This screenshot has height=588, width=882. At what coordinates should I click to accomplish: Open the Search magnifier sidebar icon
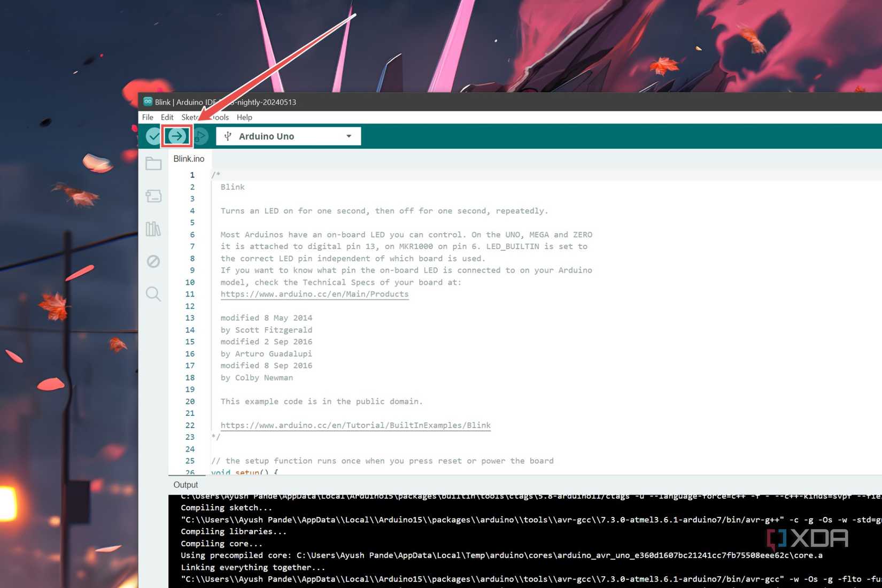[x=153, y=293]
